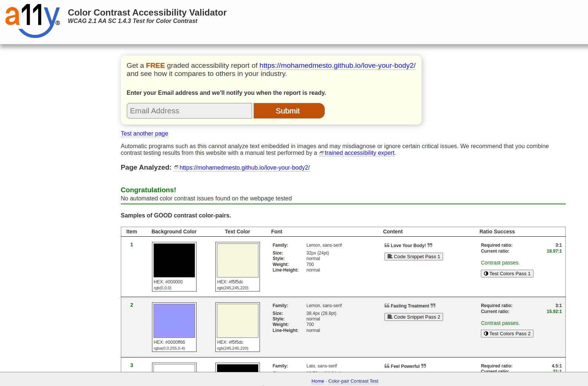Click Test Colors Pass 1 button
Screen dimensions: 588x386
[507, 273]
